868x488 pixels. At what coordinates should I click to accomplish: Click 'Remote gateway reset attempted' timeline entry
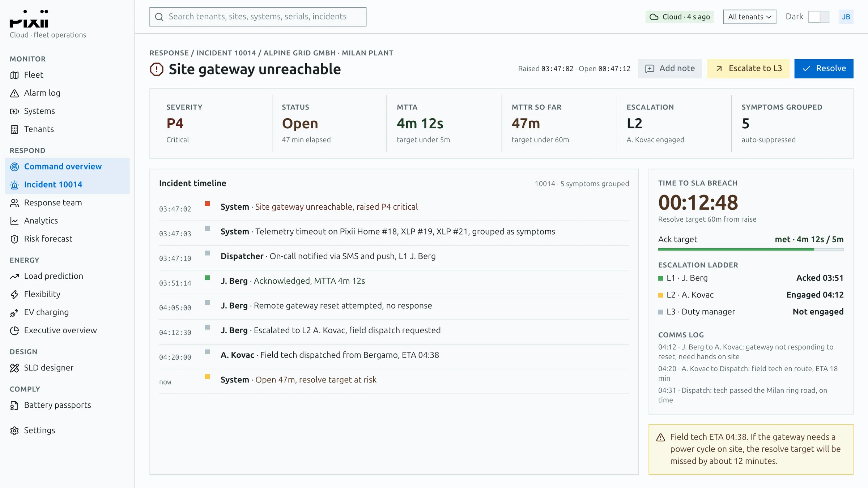[x=394, y=307]
